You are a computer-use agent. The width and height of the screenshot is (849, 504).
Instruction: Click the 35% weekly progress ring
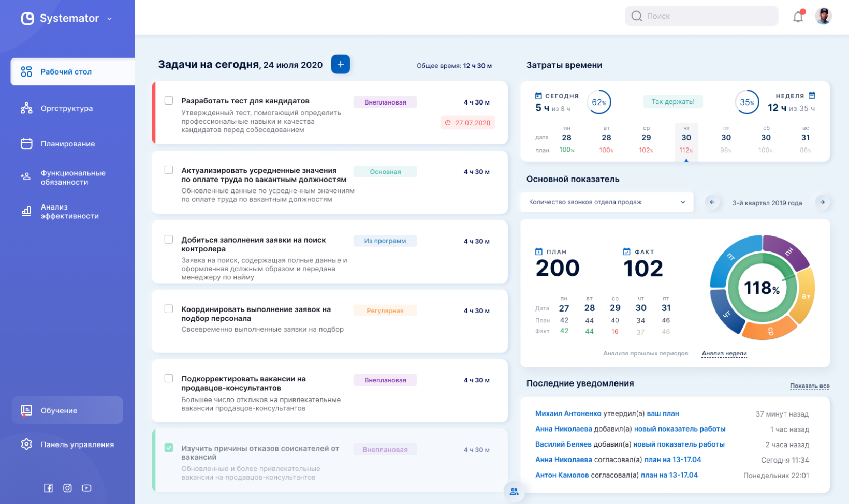pos(747,102)
